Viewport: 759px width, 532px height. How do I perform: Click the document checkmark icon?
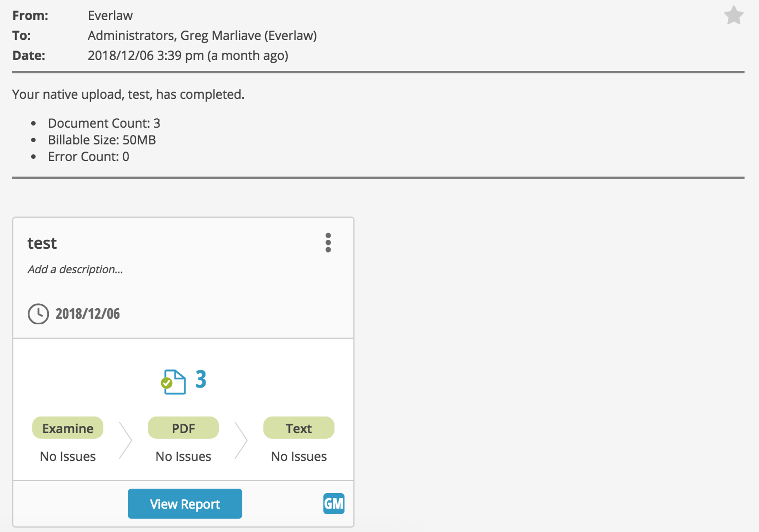click(x=173, y=382)
